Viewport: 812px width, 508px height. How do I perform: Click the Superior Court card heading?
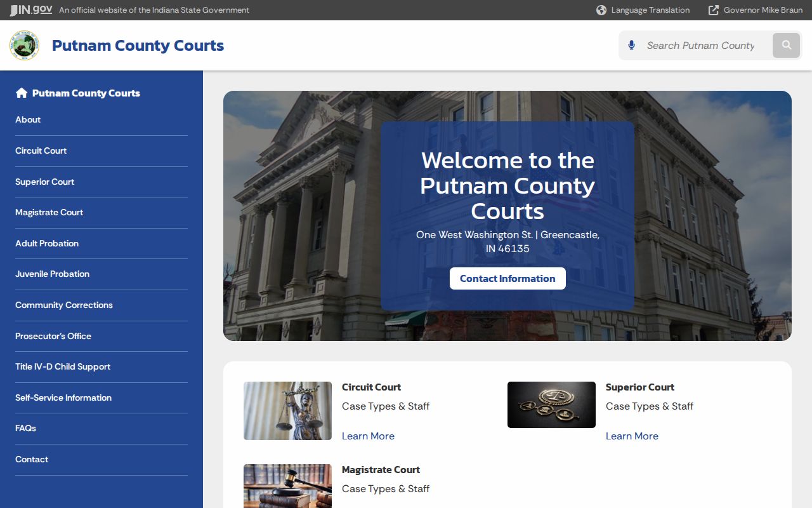(639, 387)
